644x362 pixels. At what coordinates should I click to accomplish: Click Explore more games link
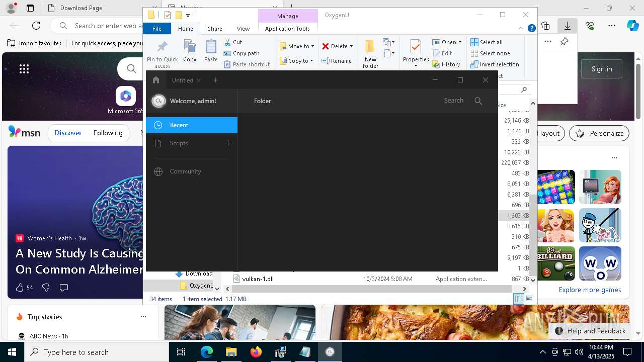pyautogui.click(x=590, y=290)
